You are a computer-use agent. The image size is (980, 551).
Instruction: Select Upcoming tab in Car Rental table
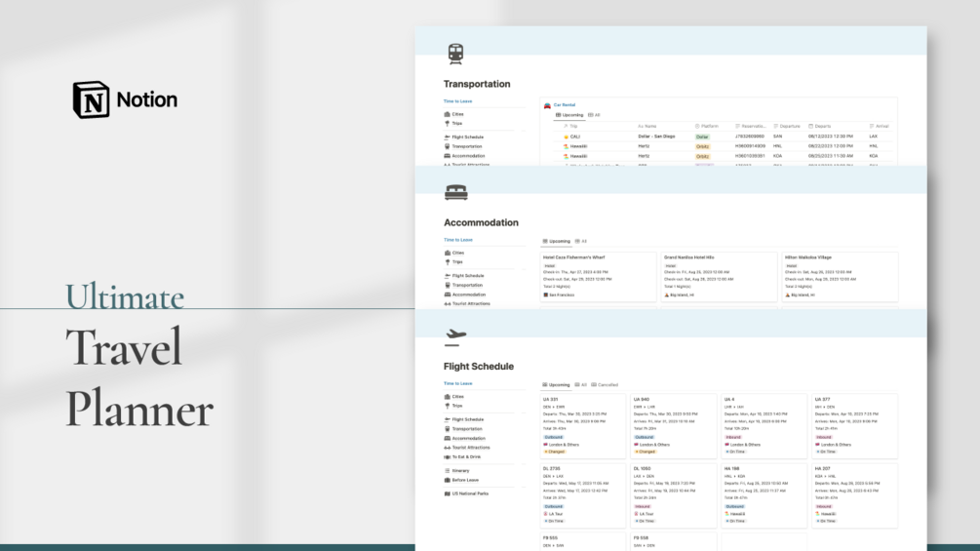tap(569, 115)
